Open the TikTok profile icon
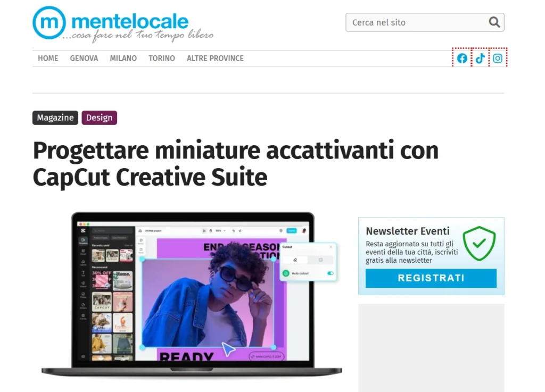 [x=480, y=59]
